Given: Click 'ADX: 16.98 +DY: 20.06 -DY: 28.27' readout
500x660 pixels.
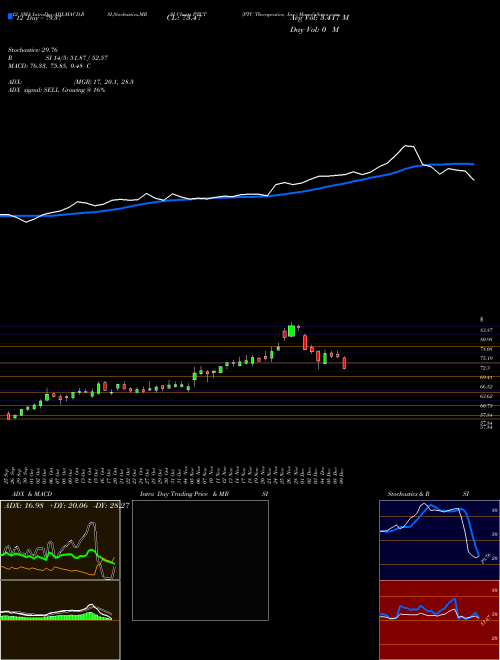Looking at the screenshot, I should point(66,505).
